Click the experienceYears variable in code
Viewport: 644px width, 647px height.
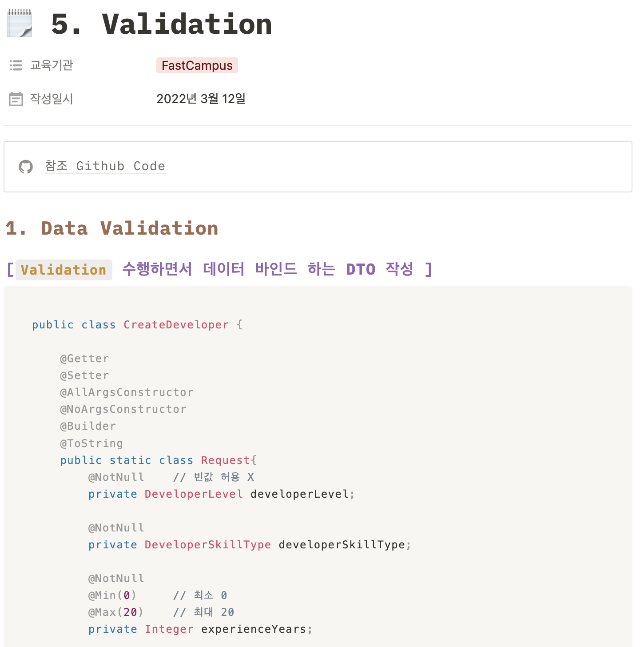254,629
